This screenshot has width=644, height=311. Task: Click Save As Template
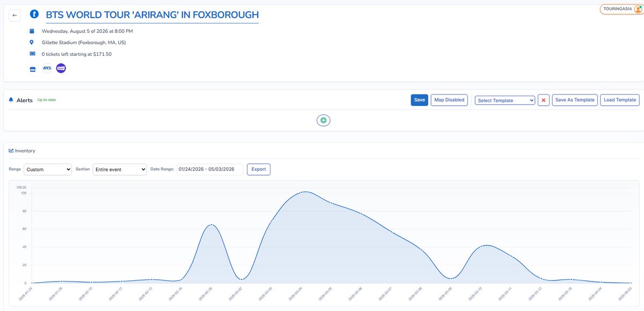[575, 100]
